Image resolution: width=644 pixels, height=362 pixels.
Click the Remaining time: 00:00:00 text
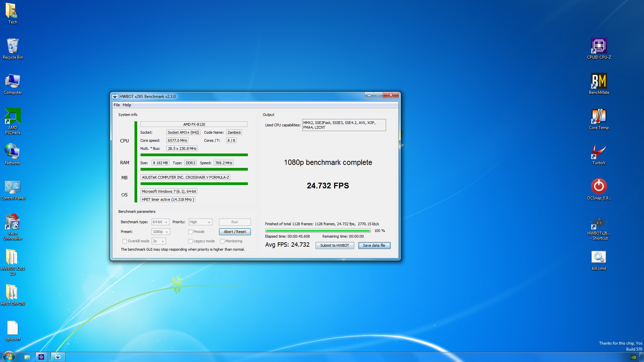pyautogui.click(x=343, y=236)
